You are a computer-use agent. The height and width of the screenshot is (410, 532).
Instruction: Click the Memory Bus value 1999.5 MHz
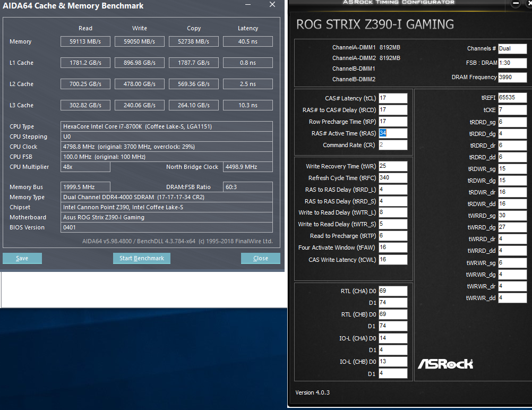pyautogui.click(x=85, y=187)
